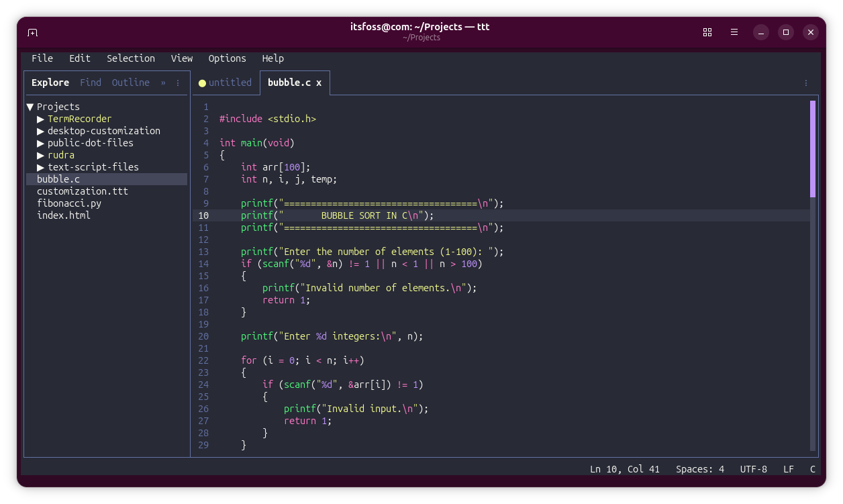Expand the TermRecorder folder
Viewport: 843px width, 504px height.
point(41,119)
